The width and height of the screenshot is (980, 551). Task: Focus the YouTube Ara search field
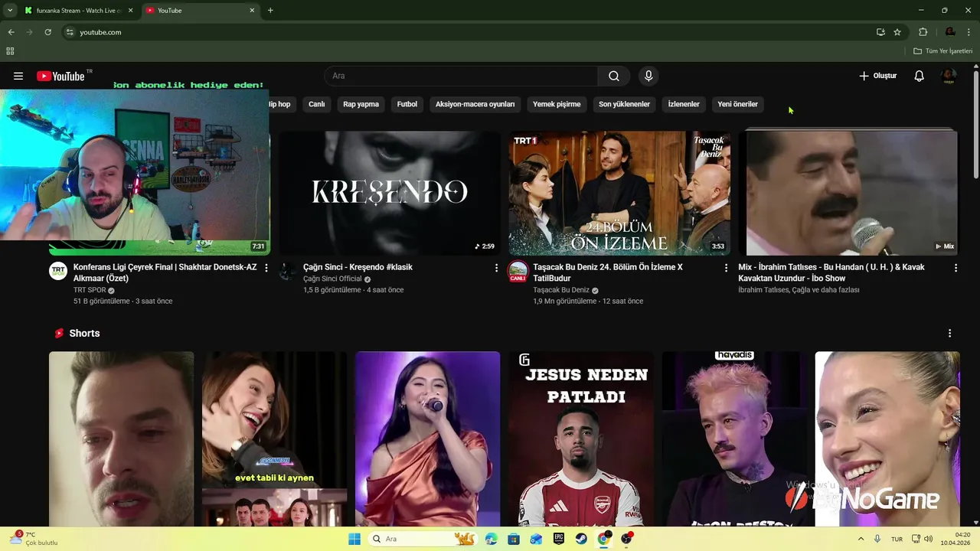(461, 76)
